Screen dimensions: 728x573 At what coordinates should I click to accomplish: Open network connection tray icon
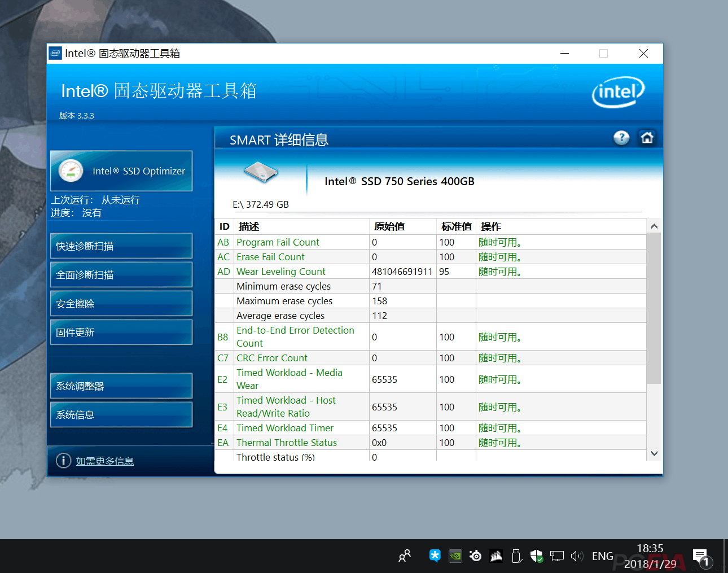(x=557, y=556)
